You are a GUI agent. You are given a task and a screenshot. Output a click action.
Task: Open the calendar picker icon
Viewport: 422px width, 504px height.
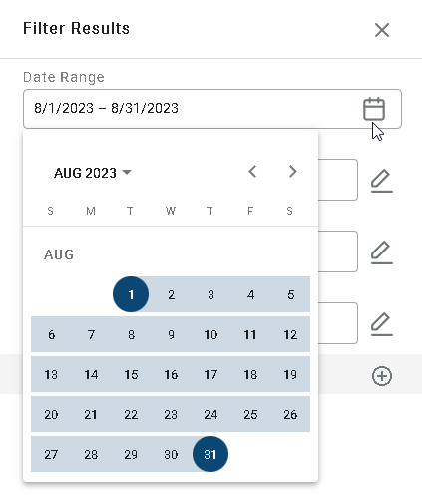tap(374, 109)
